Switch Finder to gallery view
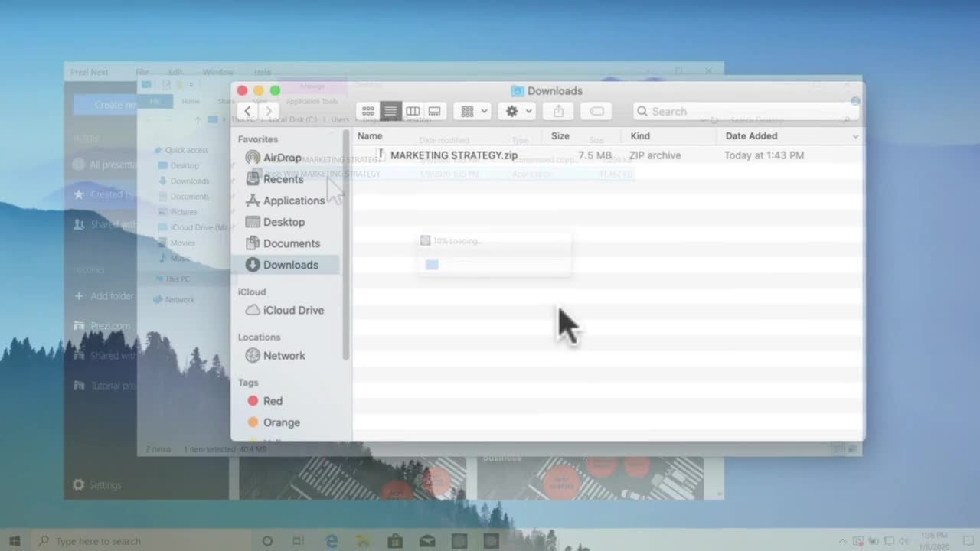The image size is (980, 551). click(434, 112)
